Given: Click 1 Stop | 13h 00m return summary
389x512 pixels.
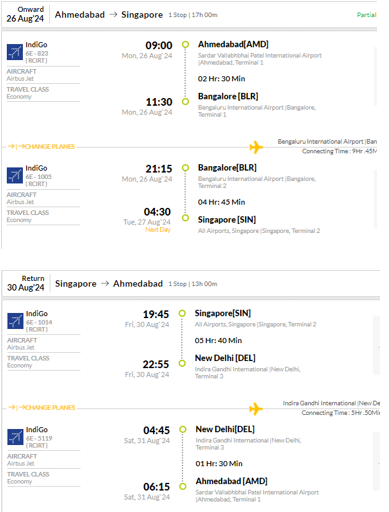Looking at the screenshot, I should 193,284.
